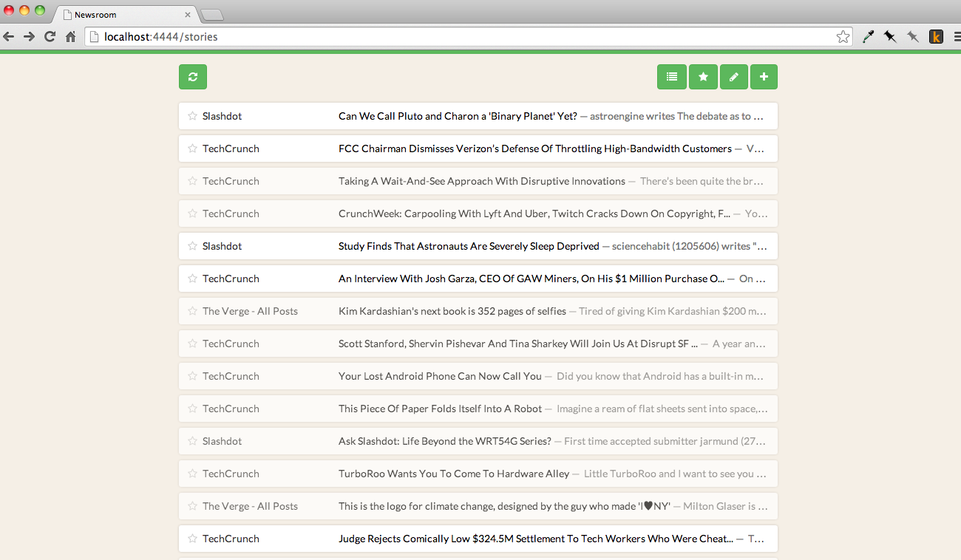The width and height of the screenshot is (961, 560).
Task: Star the Paper Folds Into Robot story
Action: 192,409
